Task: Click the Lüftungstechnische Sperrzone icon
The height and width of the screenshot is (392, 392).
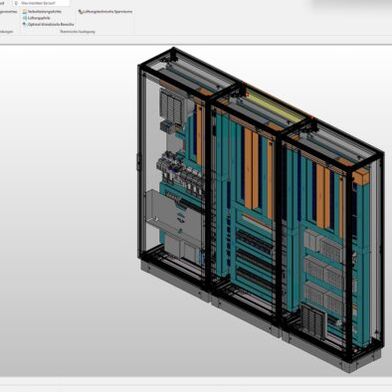Action: tap(80, 12)
